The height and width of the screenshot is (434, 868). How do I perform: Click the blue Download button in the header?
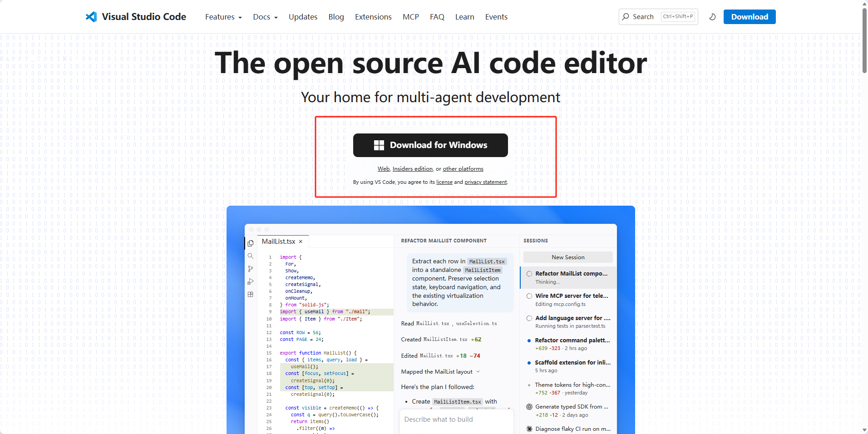pyautogui.click(x=750, y=17)
